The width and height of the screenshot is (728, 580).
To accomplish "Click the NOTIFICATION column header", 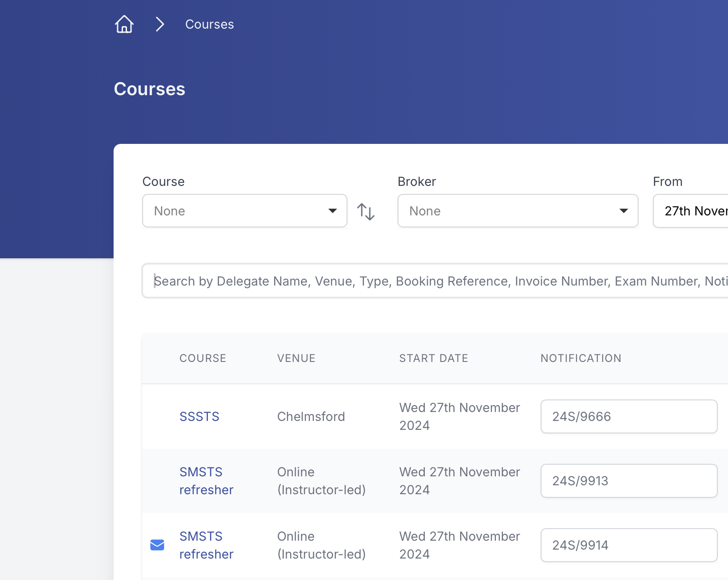I will coord(581,358).
